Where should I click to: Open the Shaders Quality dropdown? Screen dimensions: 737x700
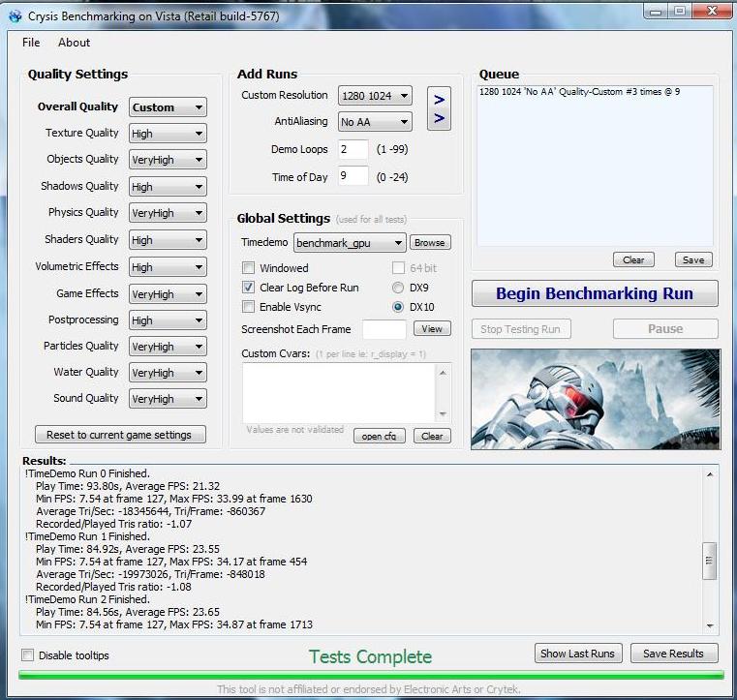[168, 240]
